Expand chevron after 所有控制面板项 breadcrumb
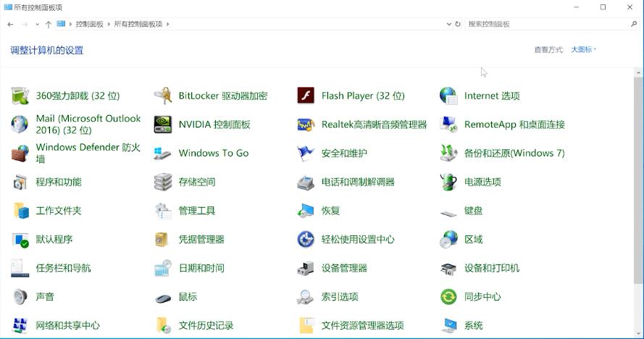Viewport: 644px width, 339px height. click(x=167, y=24)
